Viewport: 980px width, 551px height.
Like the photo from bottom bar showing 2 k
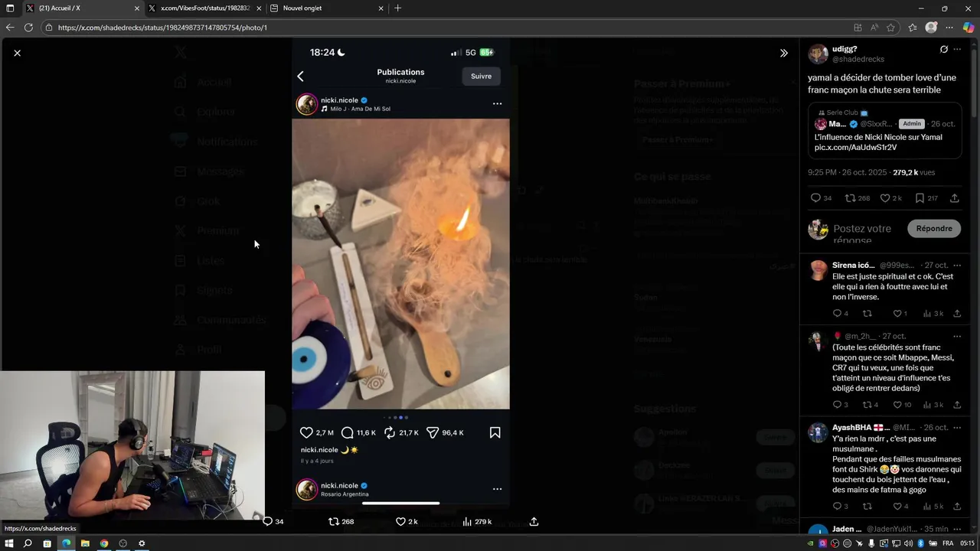click(x=407, y=521)
